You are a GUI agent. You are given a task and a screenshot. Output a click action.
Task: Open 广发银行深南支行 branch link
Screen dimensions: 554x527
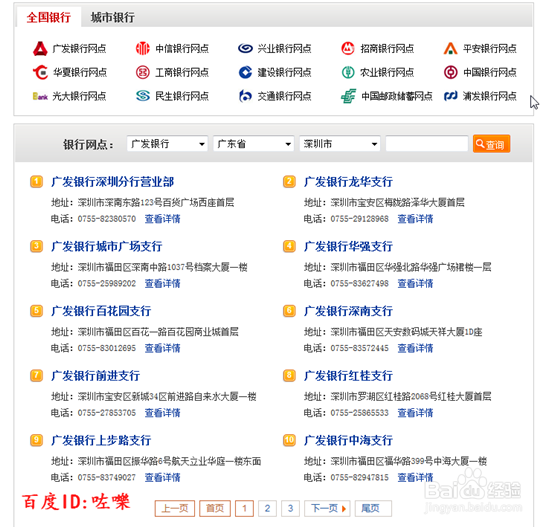tap(348, 311)
